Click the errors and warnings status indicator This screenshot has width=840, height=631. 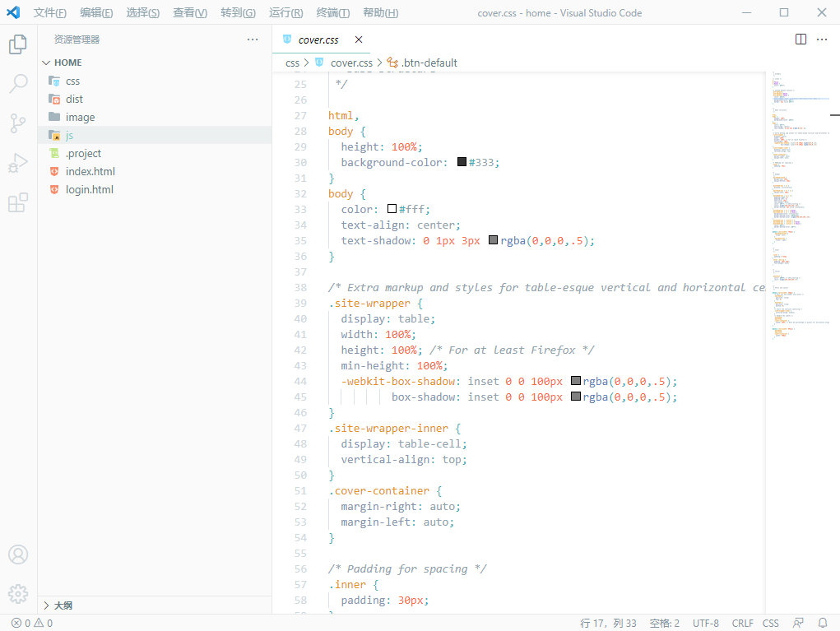pos(32,623)
